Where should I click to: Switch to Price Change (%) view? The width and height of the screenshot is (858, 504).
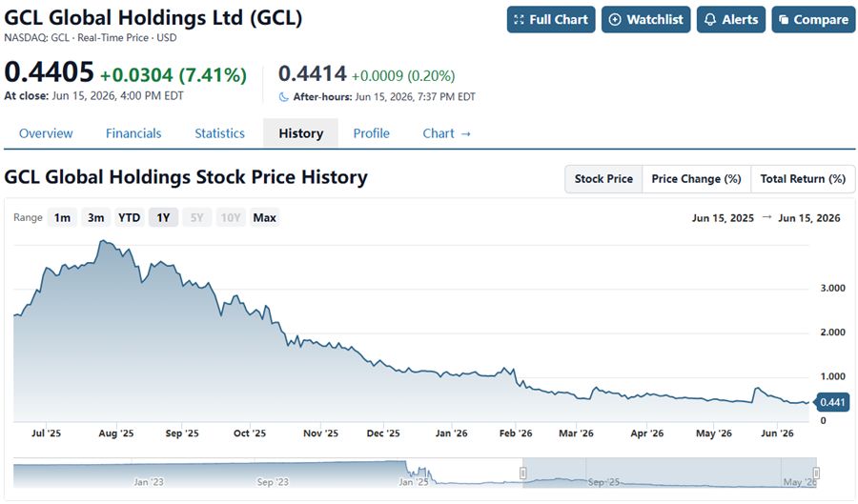[696, 179]
